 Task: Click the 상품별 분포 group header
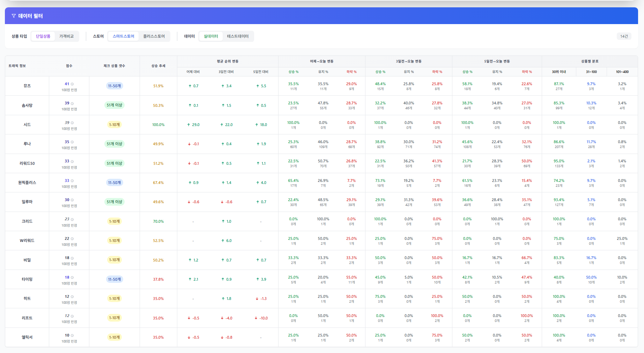pos(590,61)
